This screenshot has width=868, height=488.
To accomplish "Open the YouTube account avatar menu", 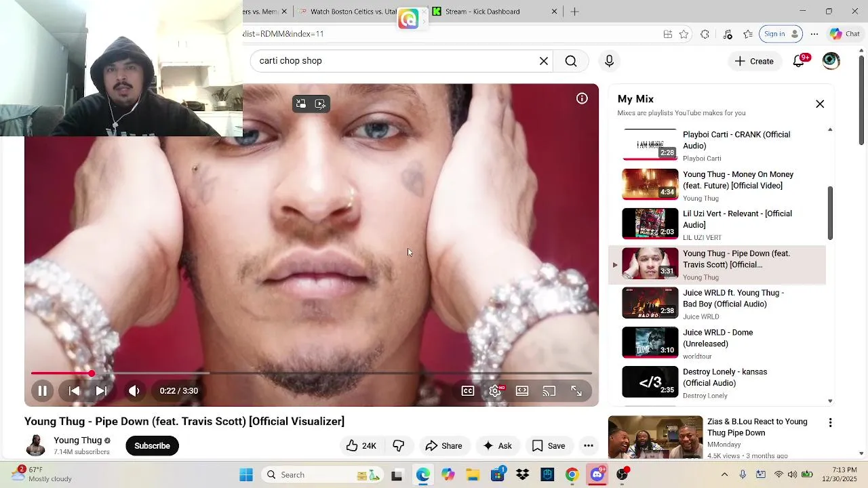I will 831,61.
